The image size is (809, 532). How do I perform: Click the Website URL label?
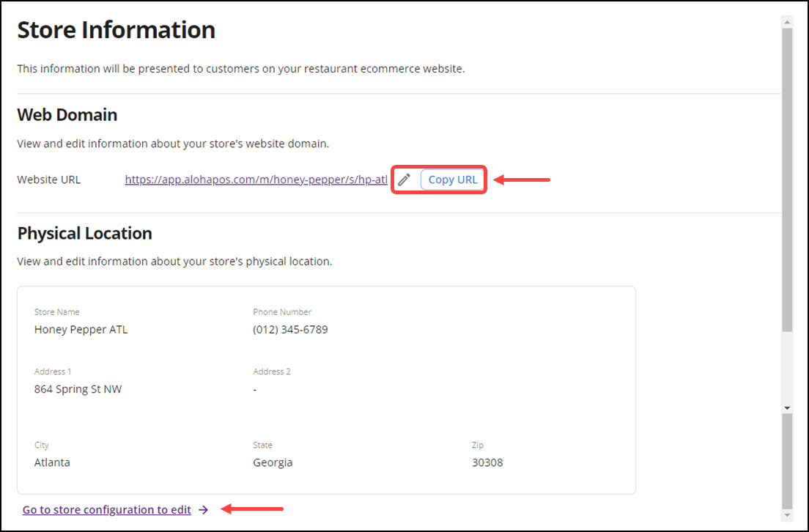(x=48, y=179)
